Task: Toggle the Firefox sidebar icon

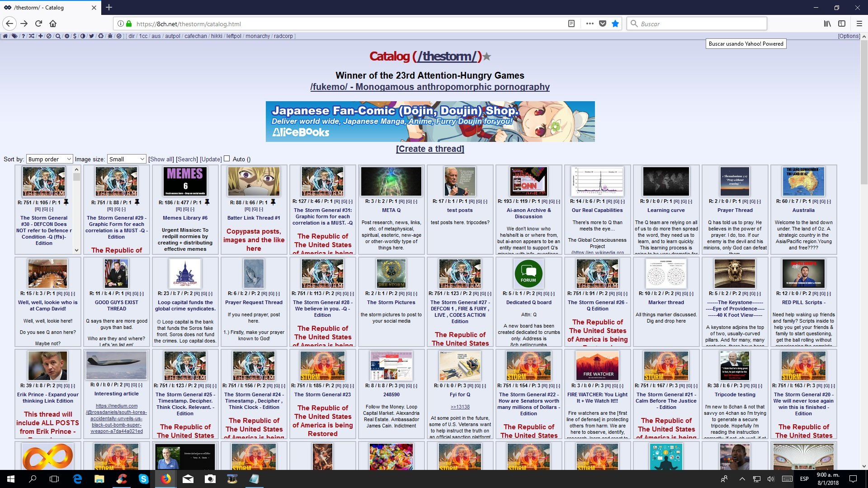Action: coord(842,23)
